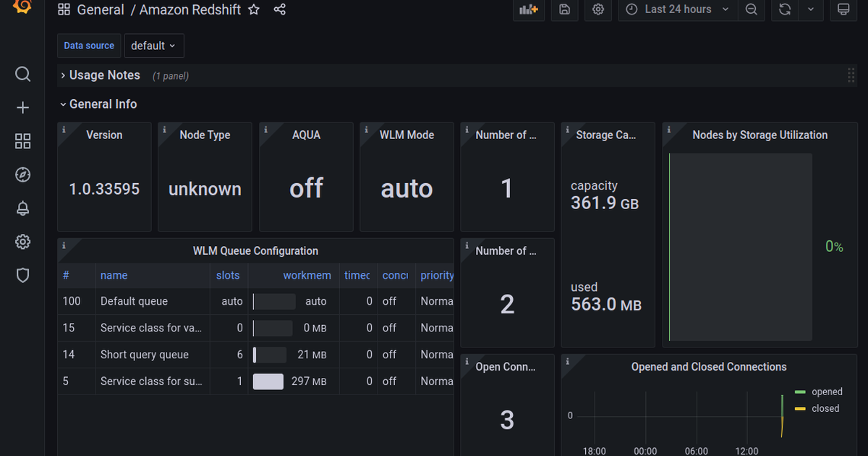Open the General folder breadcrumb link
Viewport: 868px width, 456px height.
(101, 9)
